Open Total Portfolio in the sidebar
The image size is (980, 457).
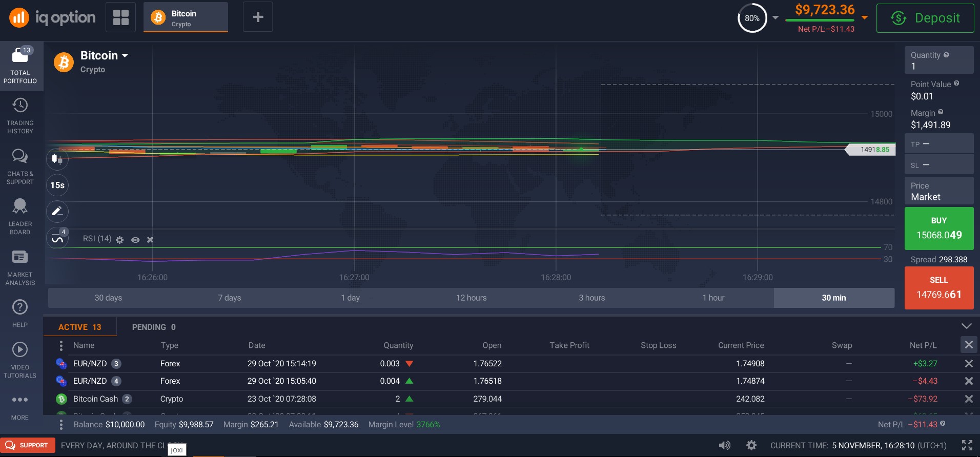20,66
